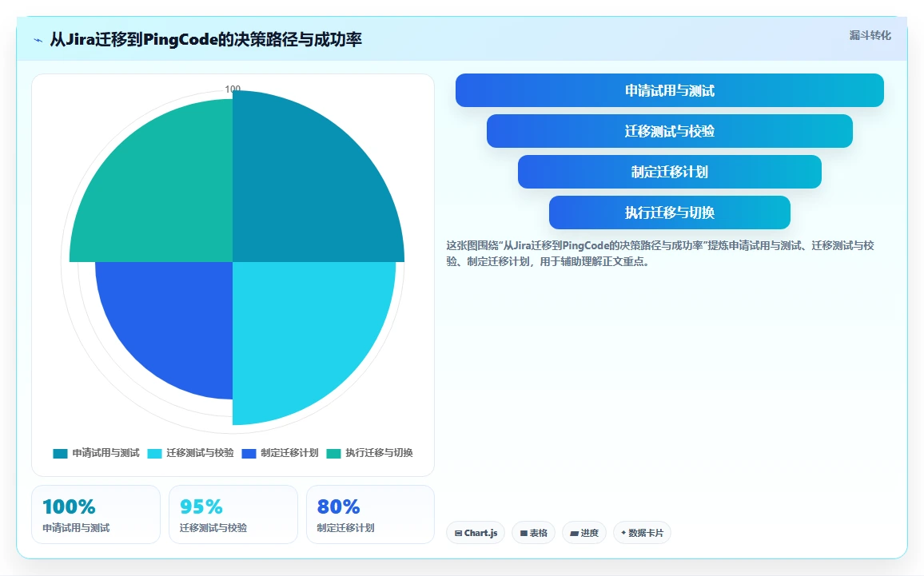Click the 漏斗转化 label in the header

click(x=870, y=35)
